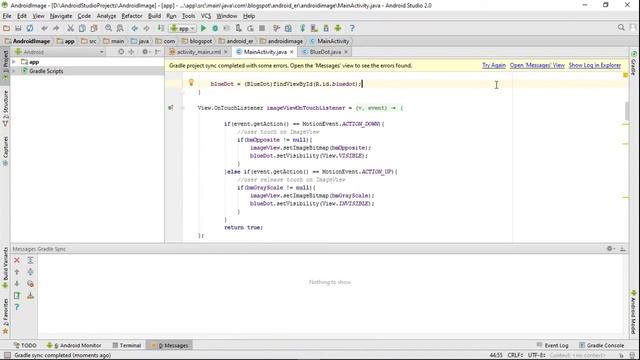Open the File menu

pyautogui.click(x=7, y=16)
